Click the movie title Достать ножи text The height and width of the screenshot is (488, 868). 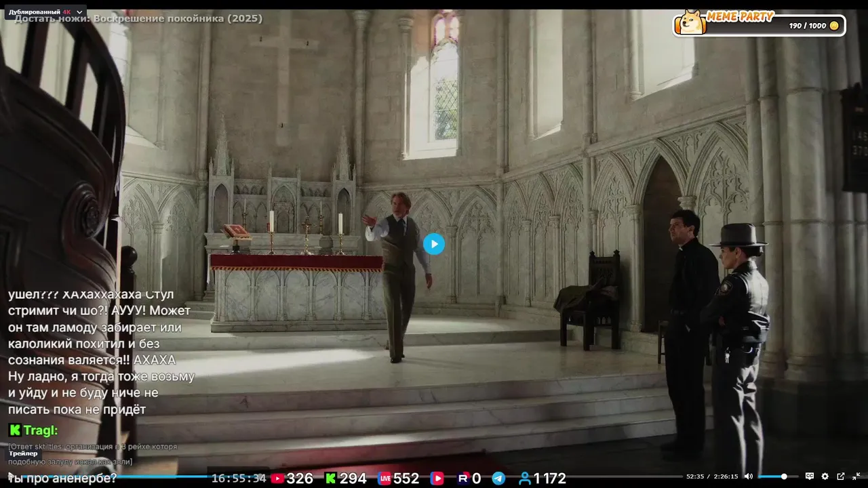(138, 18)
